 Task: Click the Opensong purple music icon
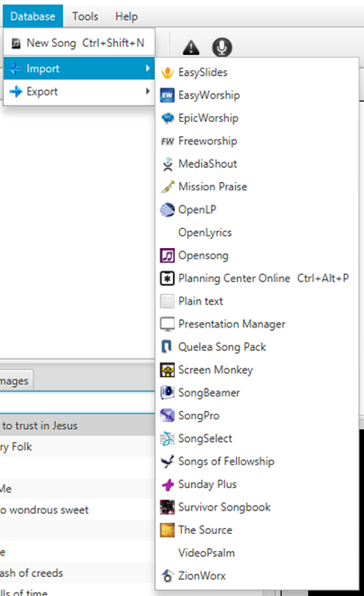pyautogui.click(x=168, y=255)
